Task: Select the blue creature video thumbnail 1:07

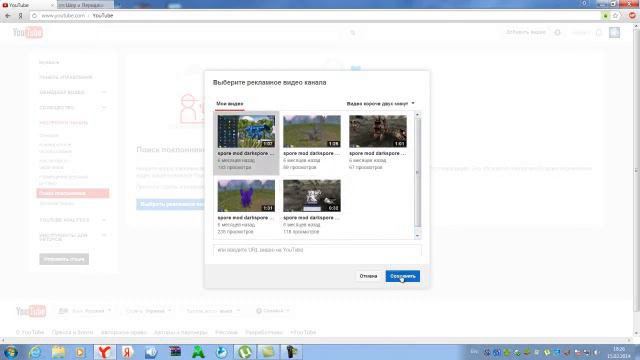Action: (x=246, y=131)
